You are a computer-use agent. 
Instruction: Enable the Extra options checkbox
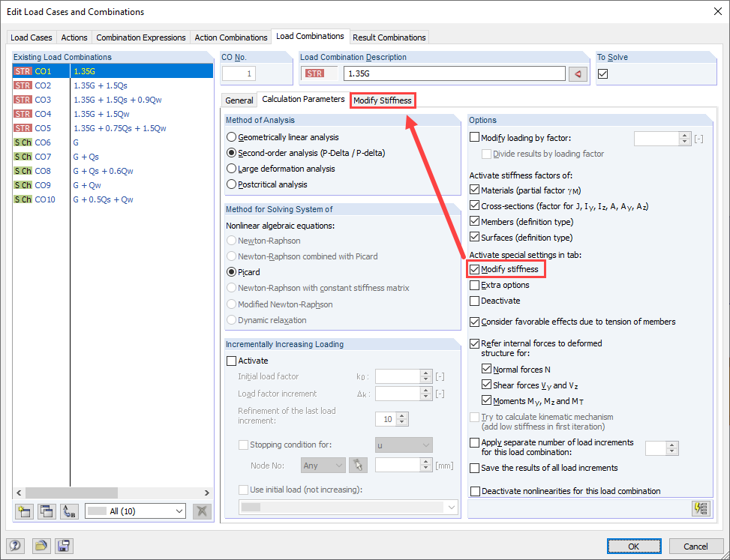[473, 285]
